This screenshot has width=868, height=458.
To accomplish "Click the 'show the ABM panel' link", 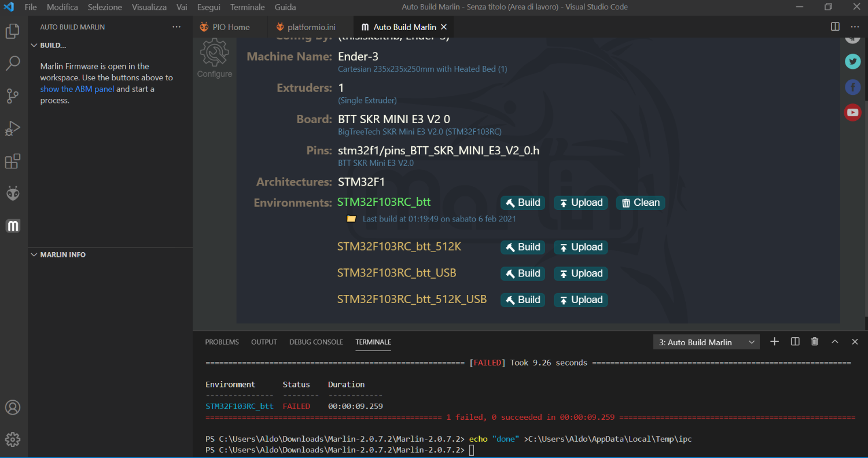I will [77, 89].
